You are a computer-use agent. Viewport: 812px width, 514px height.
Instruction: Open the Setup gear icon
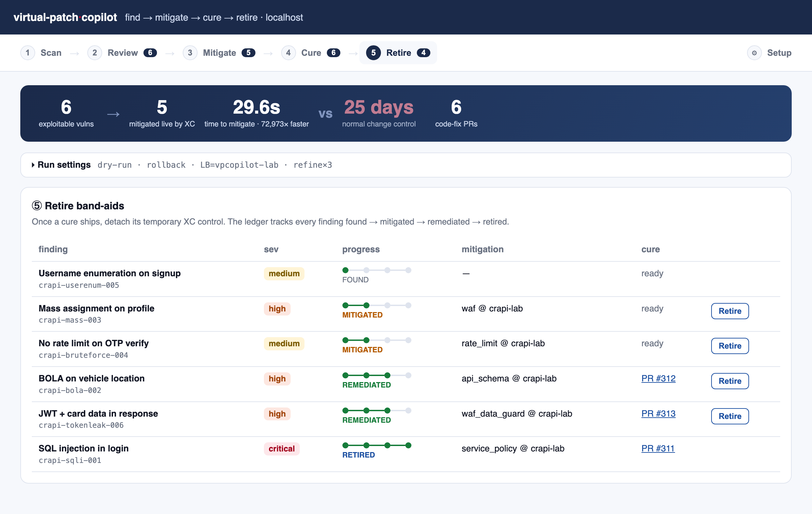point(754,53)
